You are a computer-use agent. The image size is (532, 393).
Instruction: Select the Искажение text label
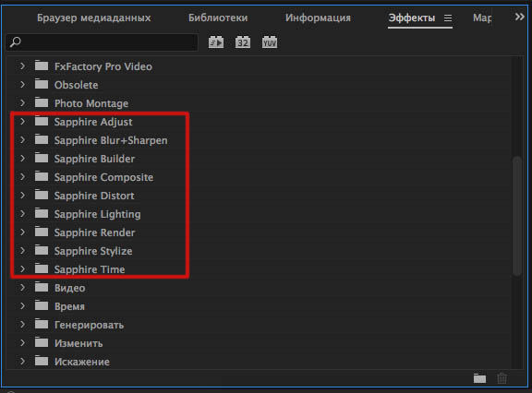(82, 362)
